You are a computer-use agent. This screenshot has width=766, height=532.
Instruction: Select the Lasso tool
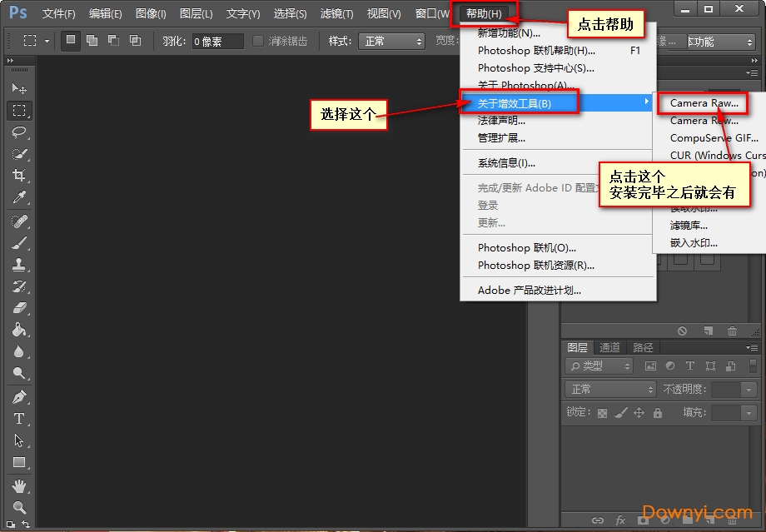(x=20, y=132)
